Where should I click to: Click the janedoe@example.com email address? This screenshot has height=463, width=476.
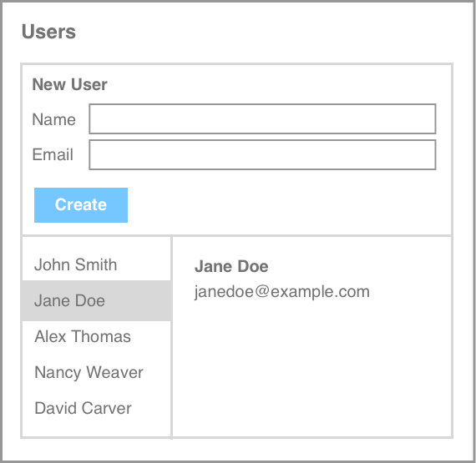pyautogui.click(x=282, y=292)
